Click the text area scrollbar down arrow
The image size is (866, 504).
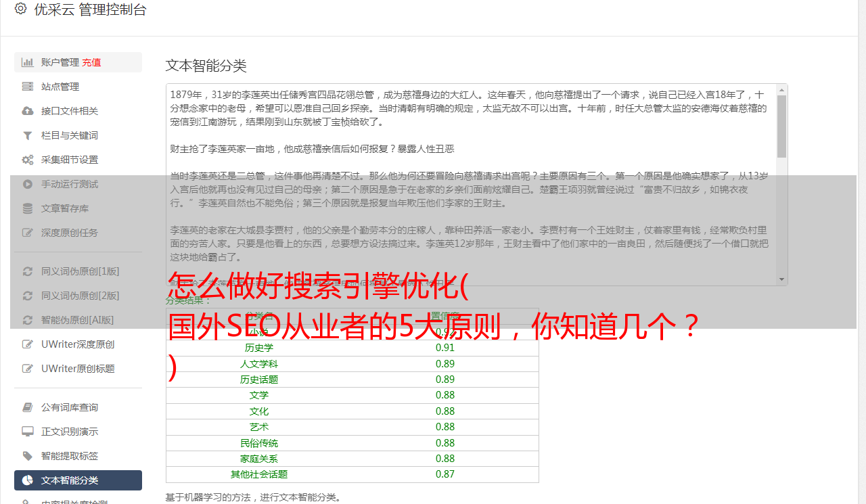[x=781, y=279]
